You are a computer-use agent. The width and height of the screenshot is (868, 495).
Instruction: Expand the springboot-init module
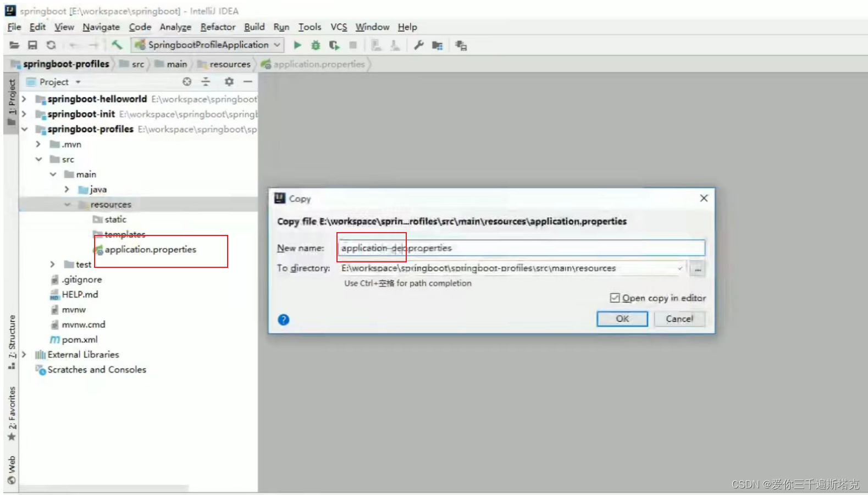coord(24,114)
